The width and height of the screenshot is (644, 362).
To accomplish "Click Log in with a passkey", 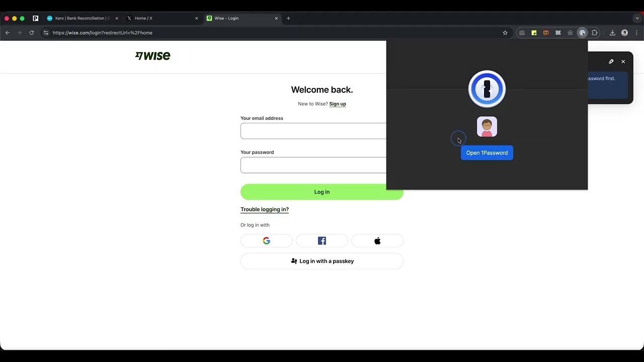I will point(322,261).
